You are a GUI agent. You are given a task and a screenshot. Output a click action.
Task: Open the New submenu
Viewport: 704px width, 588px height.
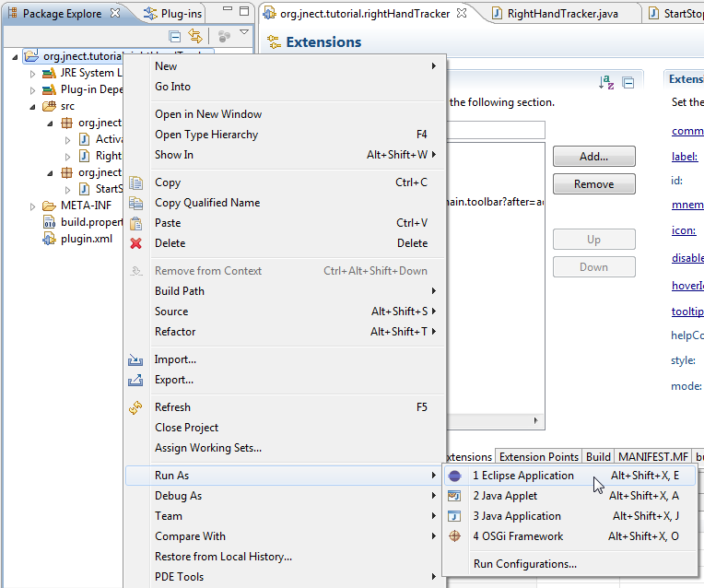pos(285,66)
